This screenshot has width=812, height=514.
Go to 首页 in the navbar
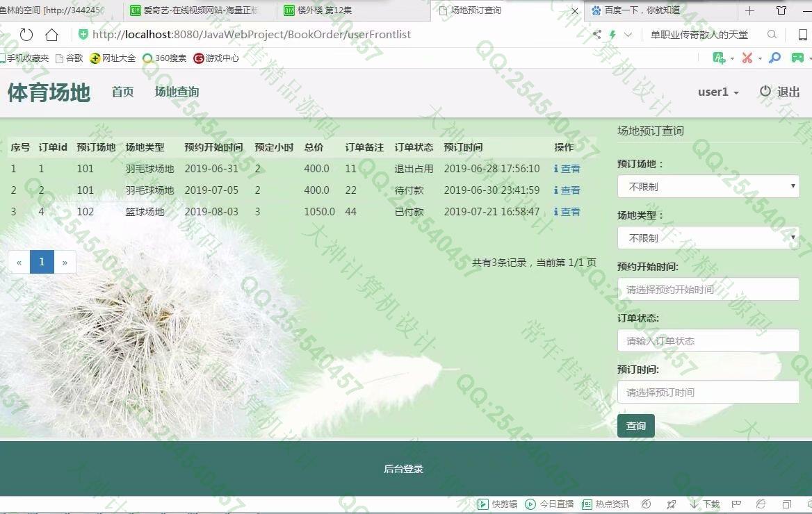123,92
